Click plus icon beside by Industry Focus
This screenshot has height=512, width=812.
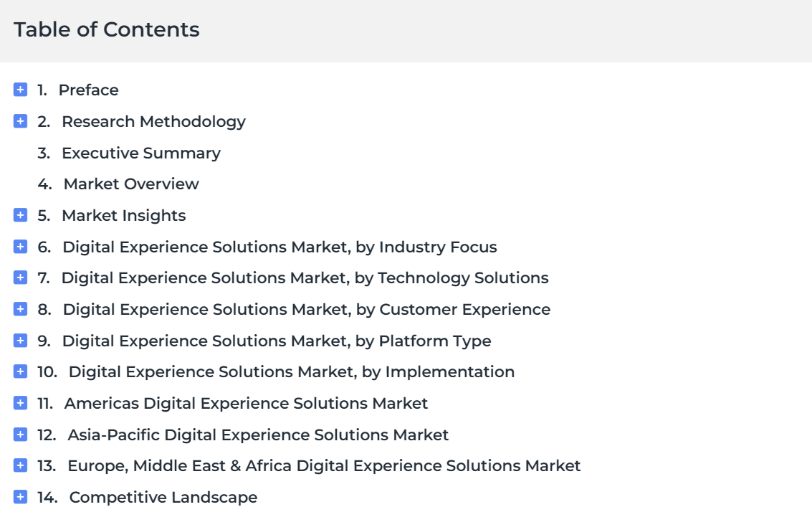pyautogui.click(x=20, y=247)
